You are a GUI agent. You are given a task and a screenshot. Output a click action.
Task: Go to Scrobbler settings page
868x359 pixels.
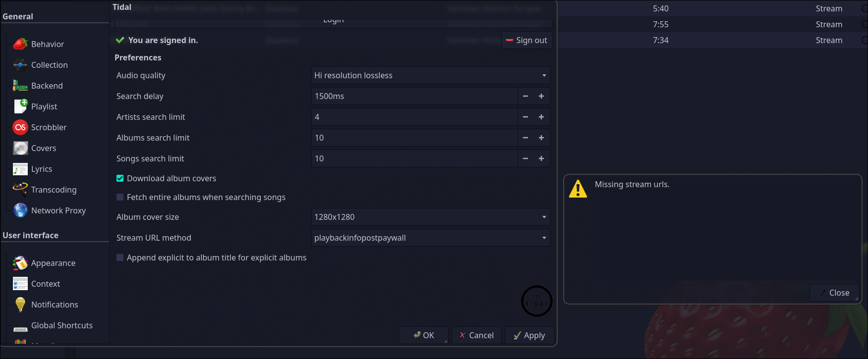pos(49,127)
